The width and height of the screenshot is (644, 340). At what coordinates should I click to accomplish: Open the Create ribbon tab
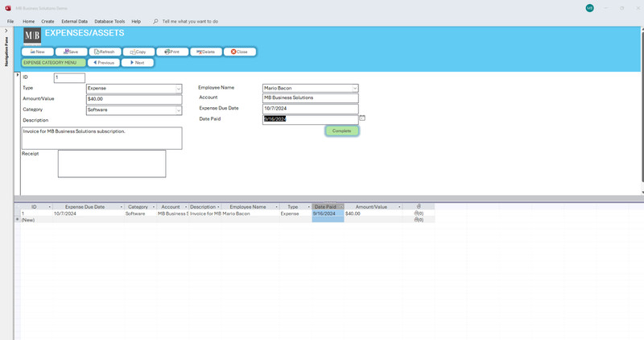47,22
